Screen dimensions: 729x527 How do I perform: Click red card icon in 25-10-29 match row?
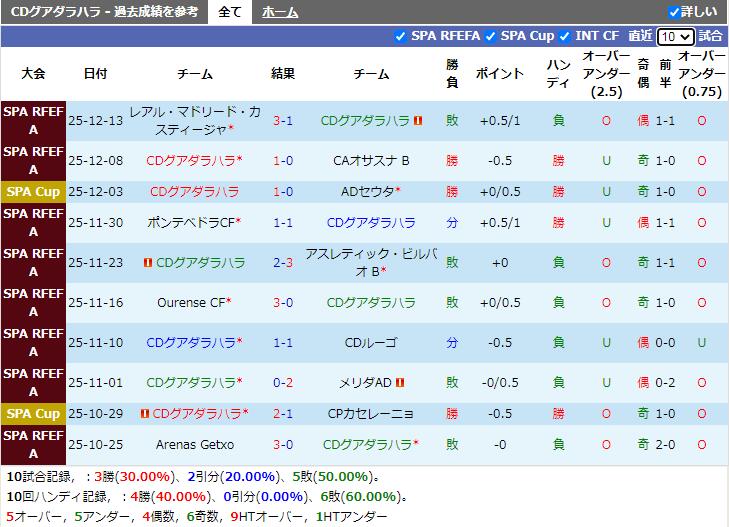(145, 414)
